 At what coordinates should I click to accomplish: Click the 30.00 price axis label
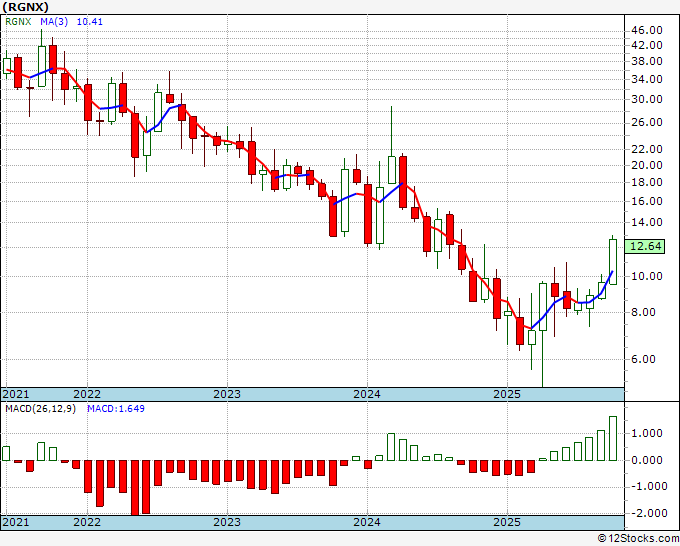[647, 99]
